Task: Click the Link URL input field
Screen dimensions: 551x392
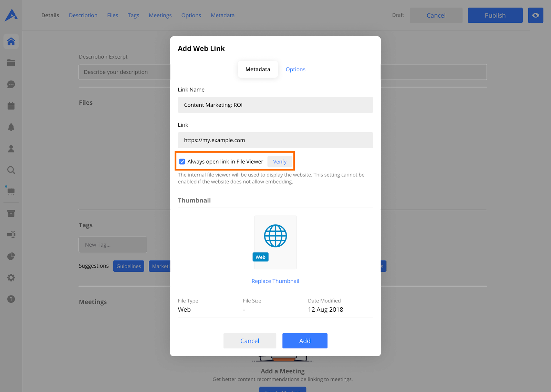Action: coord(275,140)
